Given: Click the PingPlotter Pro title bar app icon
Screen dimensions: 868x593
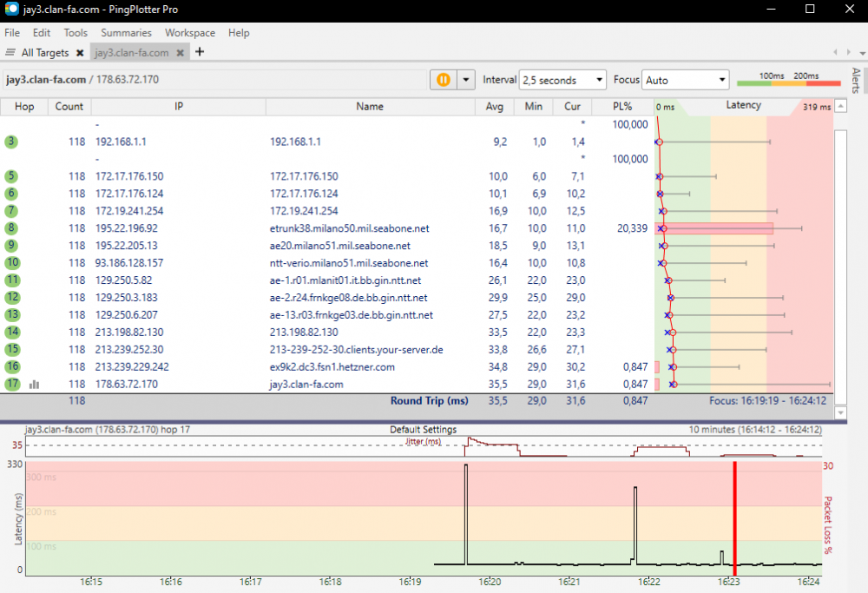Looking at the screenshot, I should 11,10.
